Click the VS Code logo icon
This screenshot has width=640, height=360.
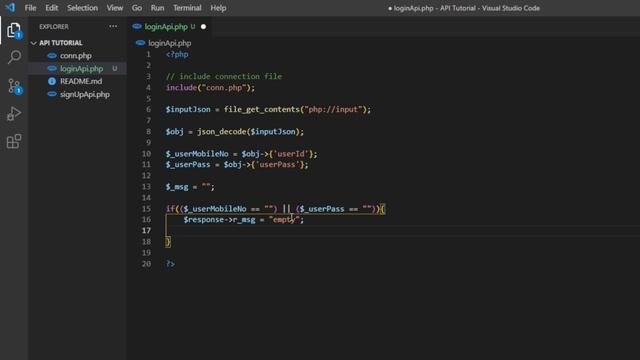(10, 8)
